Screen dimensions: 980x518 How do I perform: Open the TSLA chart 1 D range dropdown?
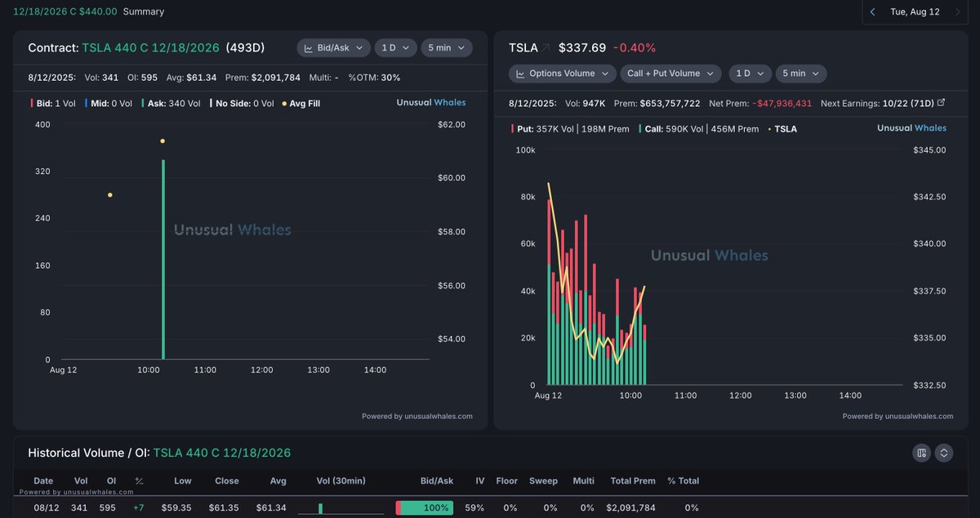tap(750, 74)
